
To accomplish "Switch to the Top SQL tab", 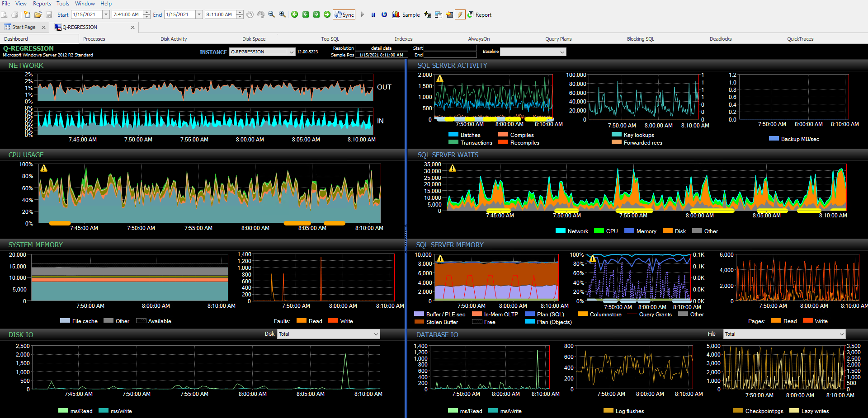I will (x=330, y=39).
